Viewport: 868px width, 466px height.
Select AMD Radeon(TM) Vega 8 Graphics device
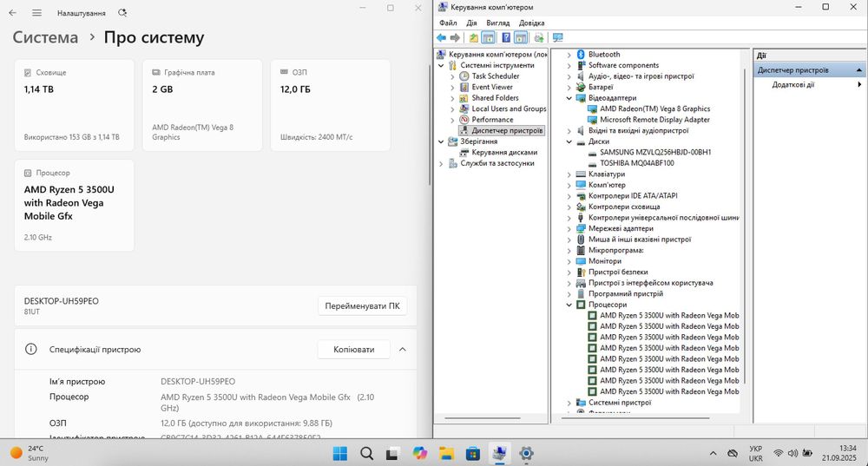pyautogui.click(x=654, y=109)
